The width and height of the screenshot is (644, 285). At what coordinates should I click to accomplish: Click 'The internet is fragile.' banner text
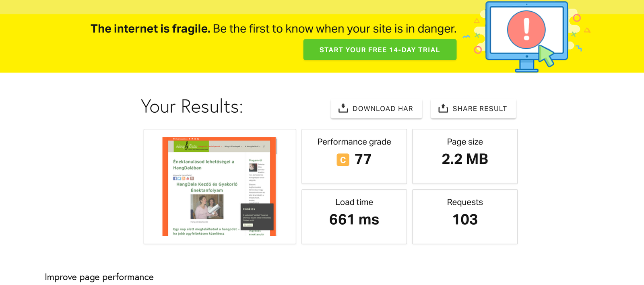150,29
